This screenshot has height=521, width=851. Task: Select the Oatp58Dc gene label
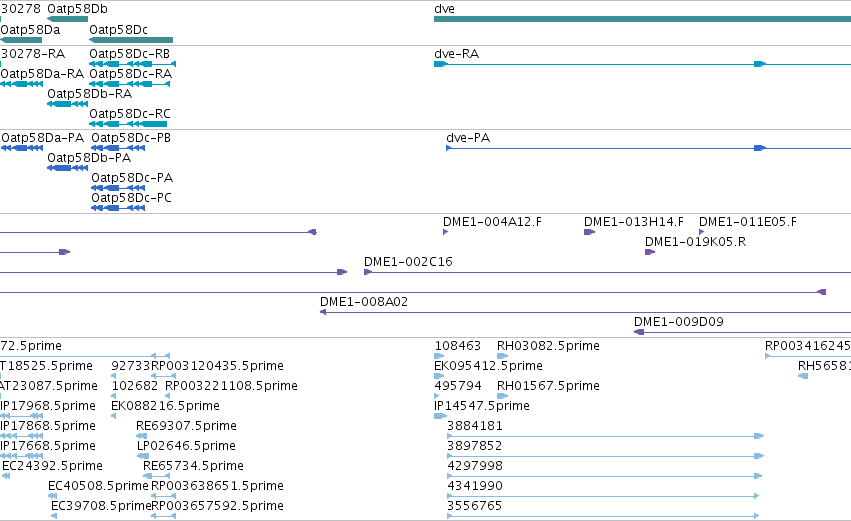tap(118, 30)
